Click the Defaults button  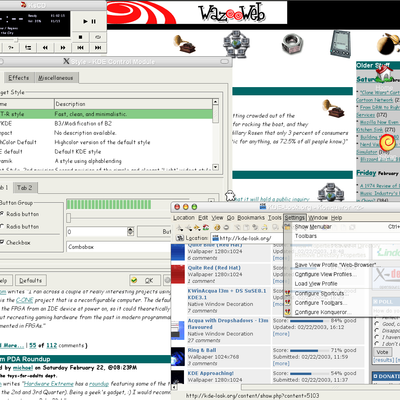click(31, 280)
